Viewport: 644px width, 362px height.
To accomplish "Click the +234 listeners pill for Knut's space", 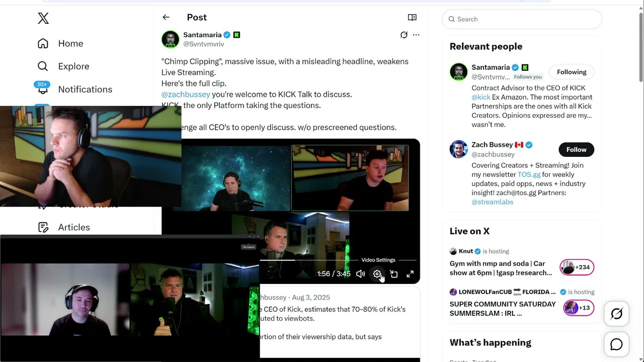I will tap(577, 267).
